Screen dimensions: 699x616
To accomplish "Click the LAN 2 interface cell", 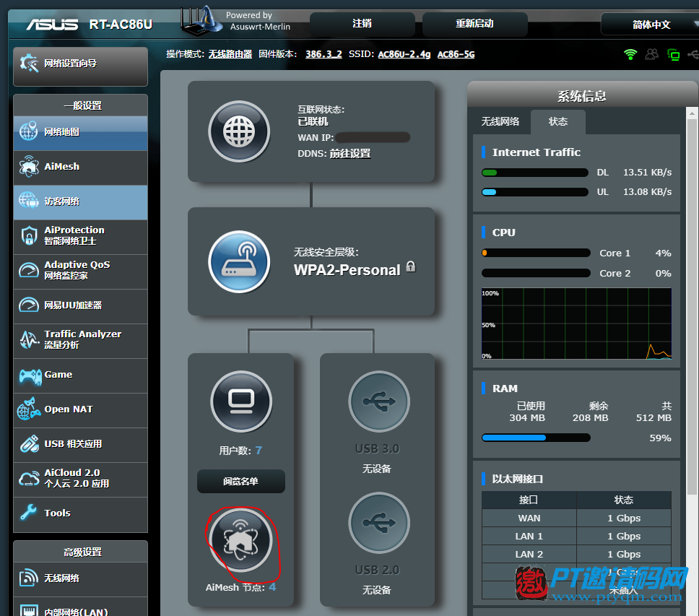I will (x=529, y=555).
